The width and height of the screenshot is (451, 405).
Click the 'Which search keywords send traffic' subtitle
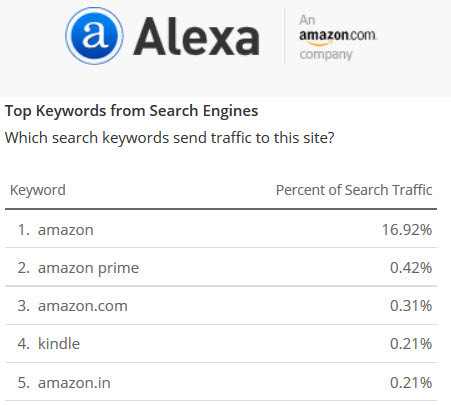[170, 138]
